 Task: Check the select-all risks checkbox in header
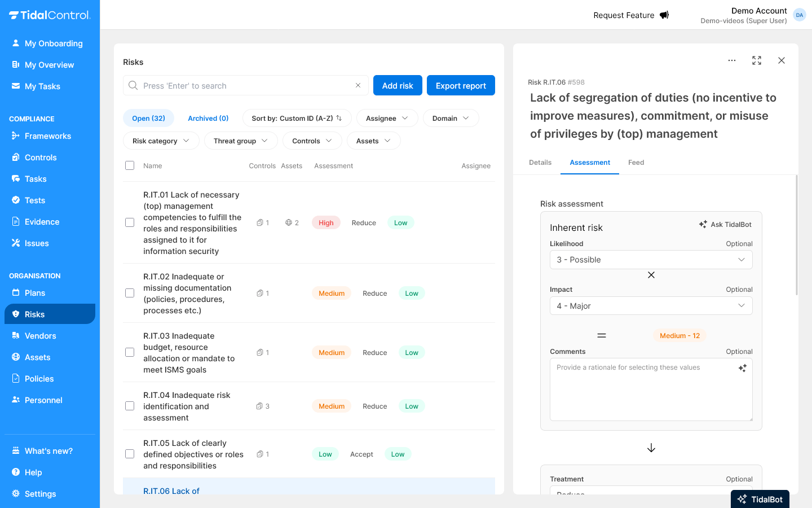(x=130, y=166)
